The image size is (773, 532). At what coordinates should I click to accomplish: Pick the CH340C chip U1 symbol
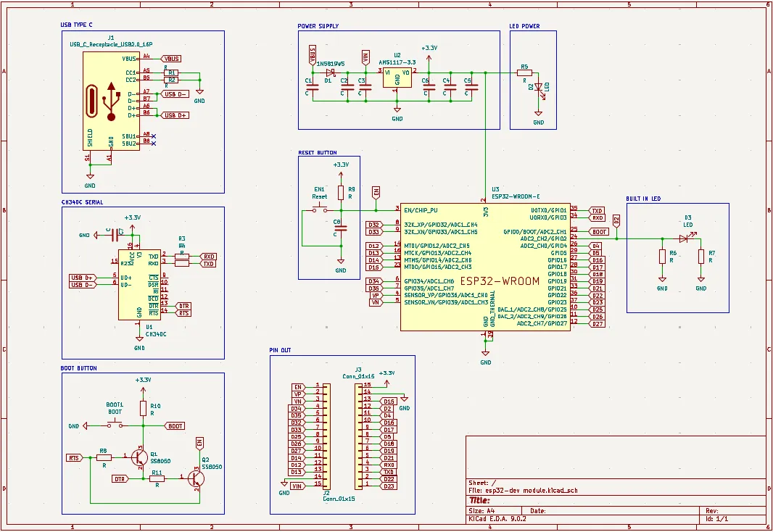(x=139, y=284)
